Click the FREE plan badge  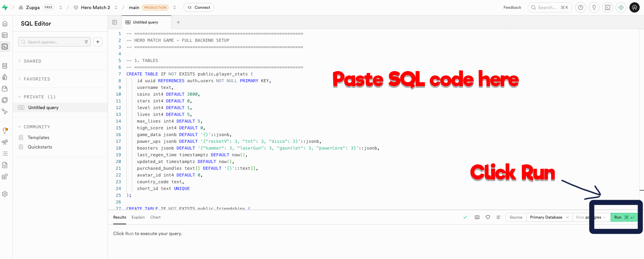tap(49, 7)
